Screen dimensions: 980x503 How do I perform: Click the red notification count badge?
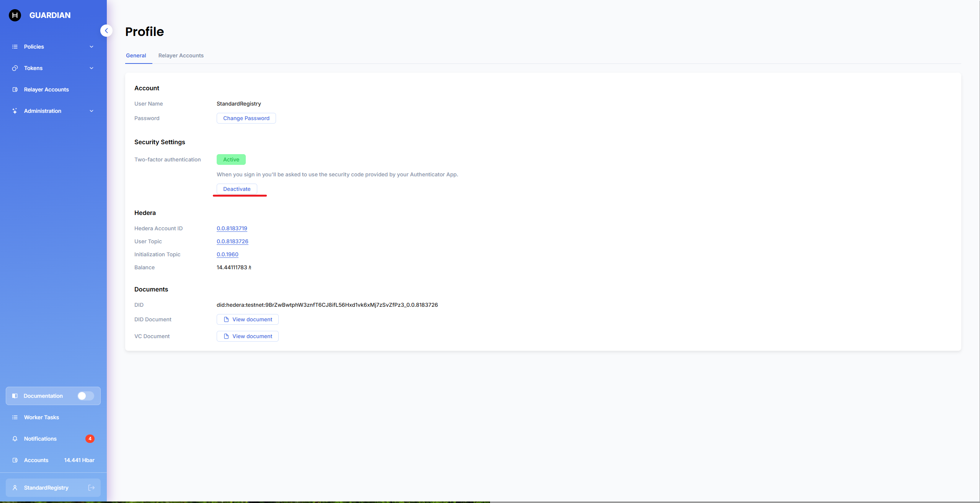tap(90, 439)
